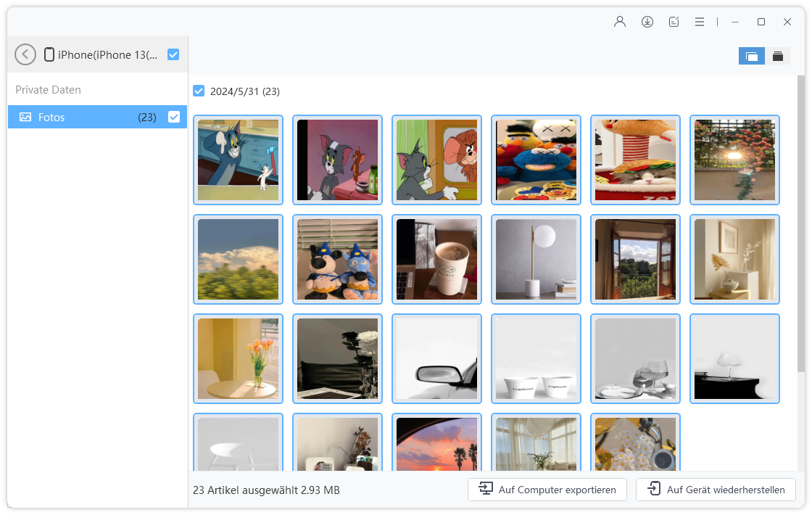Select roses with sunlight photo
The image size is (812, 515).
coord(735,160)
